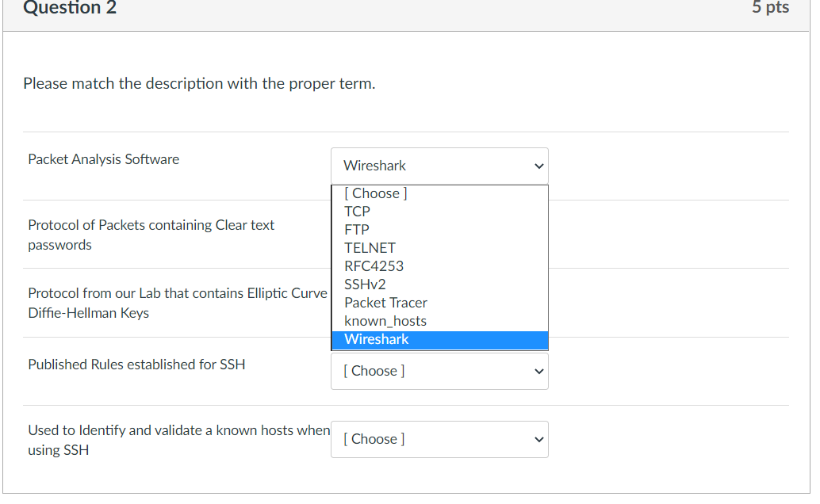Click the chevron arrow on Published Rules dropdown

pos(539,372)
